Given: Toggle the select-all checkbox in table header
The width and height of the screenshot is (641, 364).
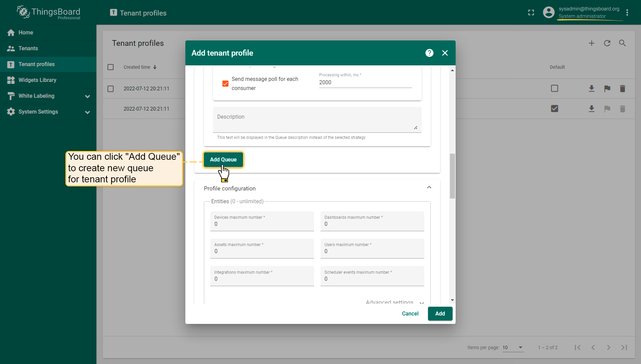Looking at the screenshot, I should [111, 67].
